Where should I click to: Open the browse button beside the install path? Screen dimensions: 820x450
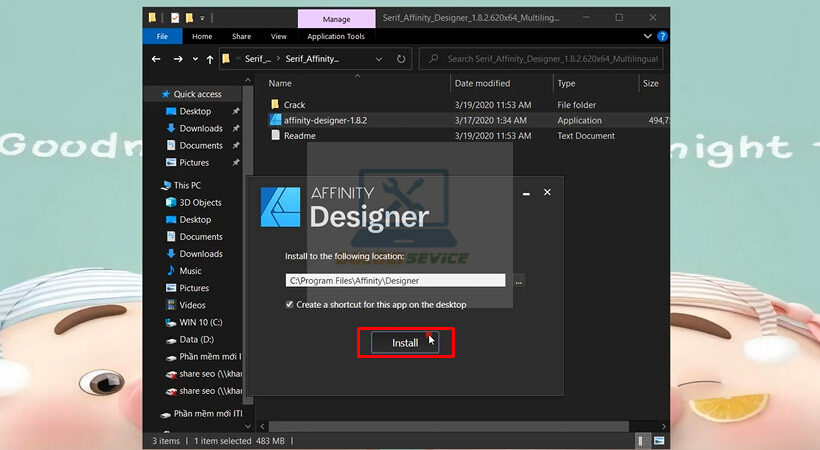tap(518, 281)
